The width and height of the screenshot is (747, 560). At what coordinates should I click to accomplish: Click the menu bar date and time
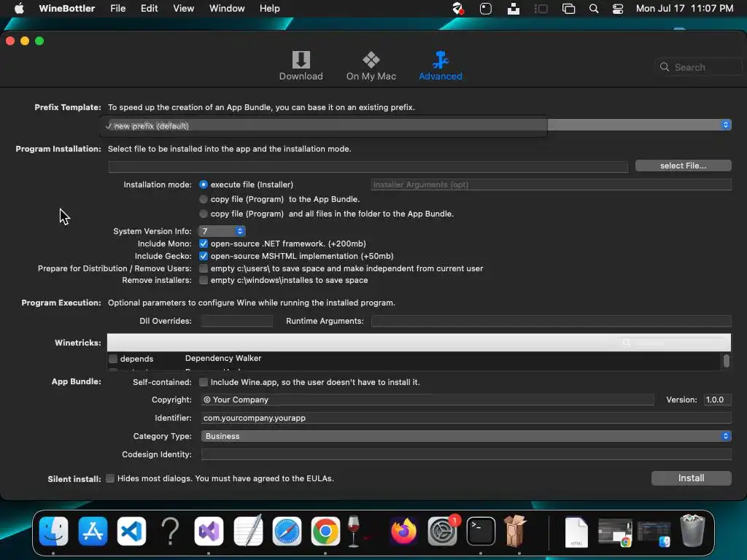click(684, 9)
